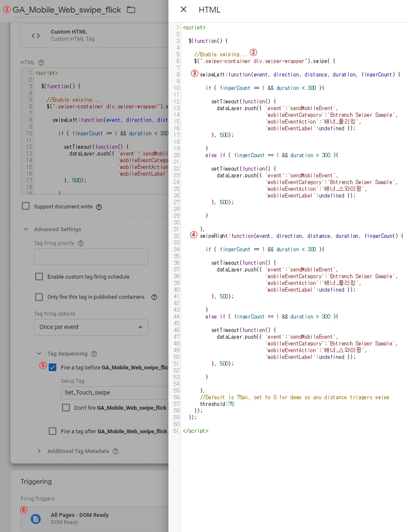Viewport: 407px width, 532px height.
Task: Click the Tag firing options label
Action: (x=55, y=314)
